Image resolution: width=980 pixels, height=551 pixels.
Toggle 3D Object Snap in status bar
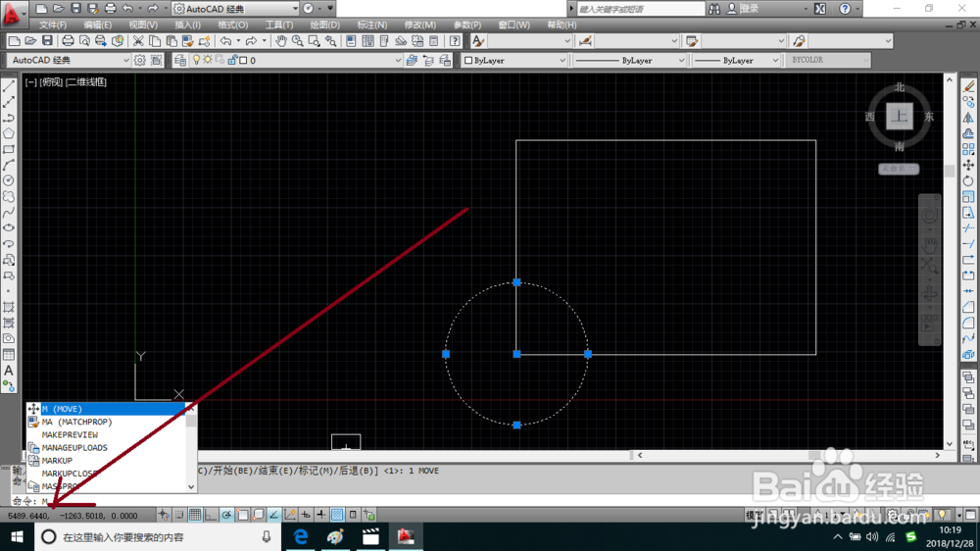tap(258, 515)
